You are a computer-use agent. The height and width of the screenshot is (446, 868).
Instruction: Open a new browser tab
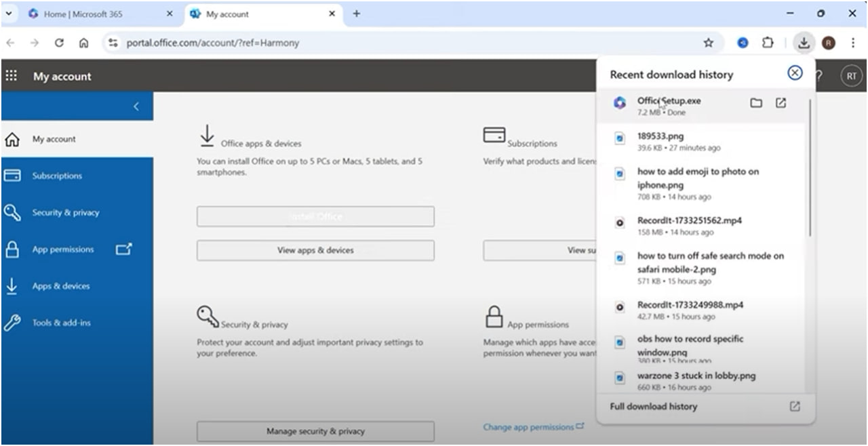pos(357,14)
